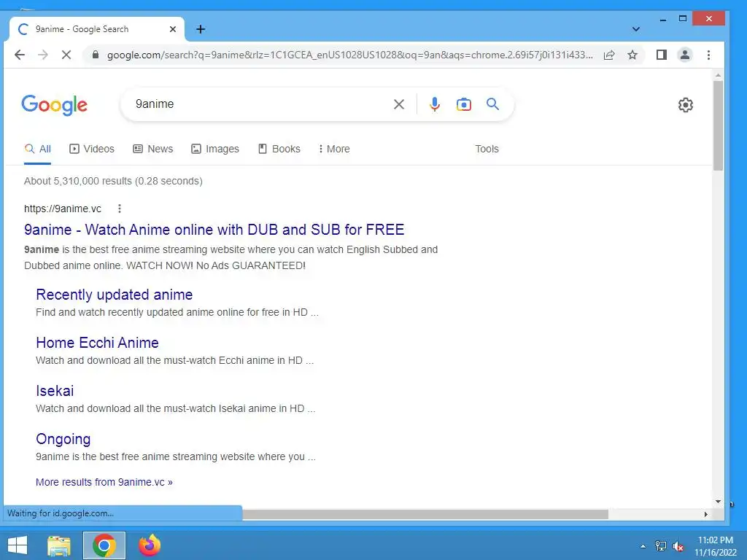Screen dimensions: 747x560
Task: Search by image with the camera icon
Action: coord(463,104)
